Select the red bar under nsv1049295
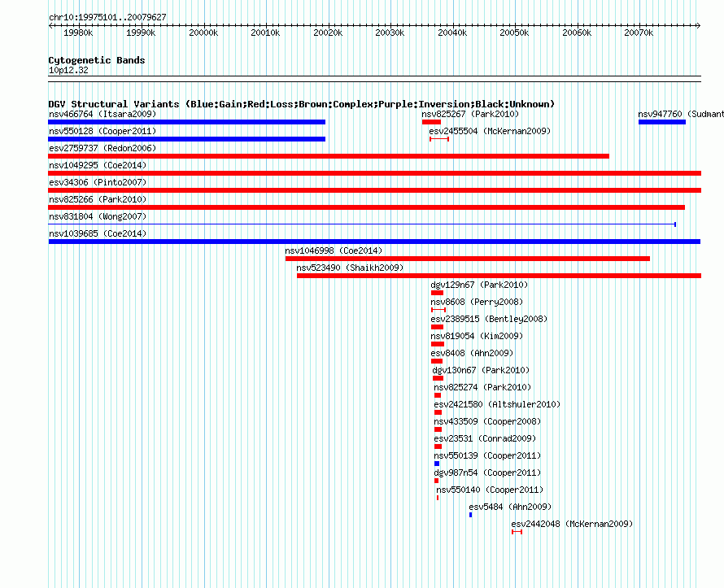The height and width of the screenshot is (588, 724). coord(374,173)
